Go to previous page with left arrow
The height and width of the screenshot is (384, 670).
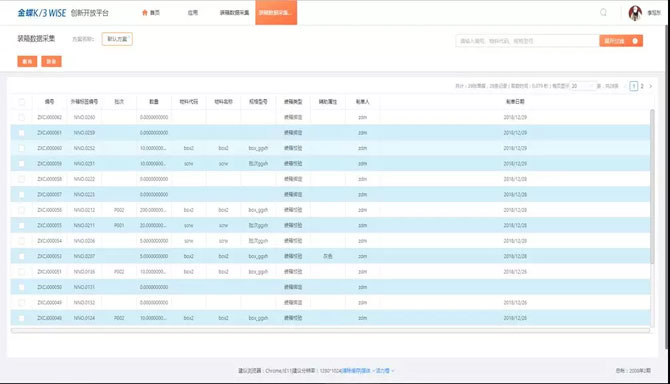click(626, 86)
